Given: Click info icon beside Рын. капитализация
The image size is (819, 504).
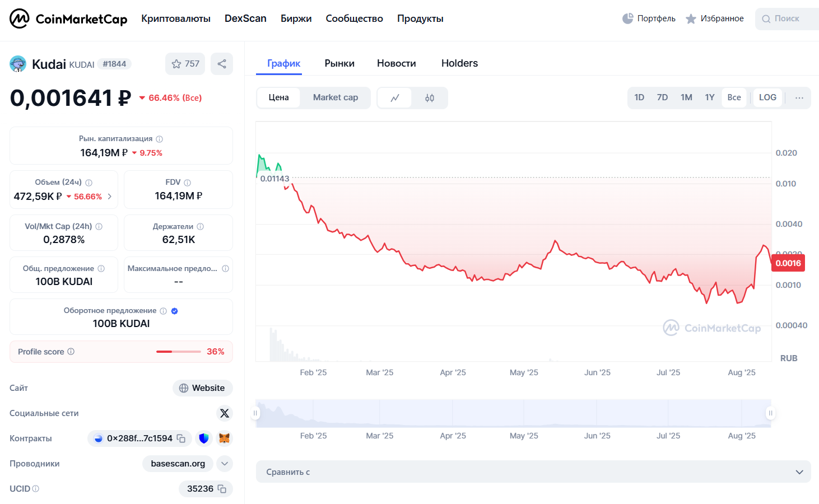Looking at the screenshot, I should click(x=160, y=139).
